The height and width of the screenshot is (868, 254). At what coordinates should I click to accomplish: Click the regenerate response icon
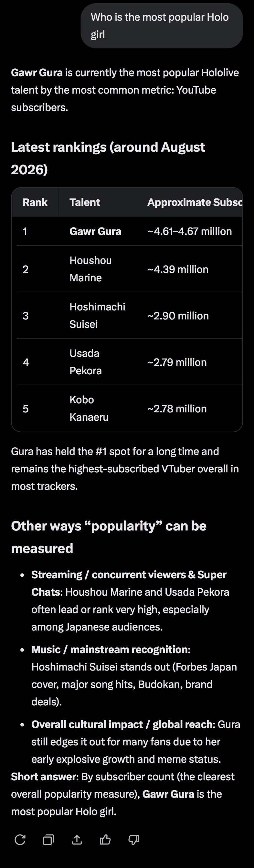pyautogui.click(x=20, y=840)
